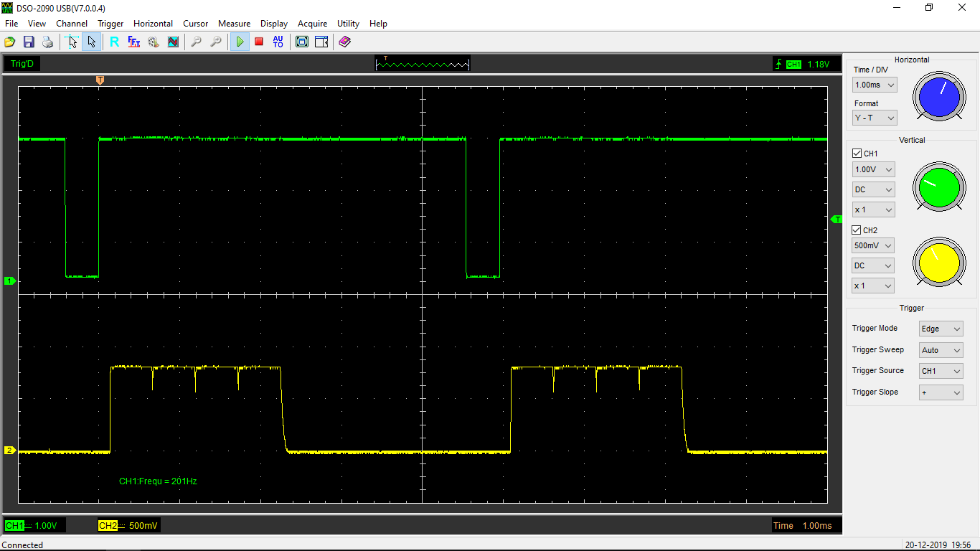Image resolution: width=980 pixels, height=551 pixels.
Task: Open the Acquire menu
Action: [x=312, y=24]
